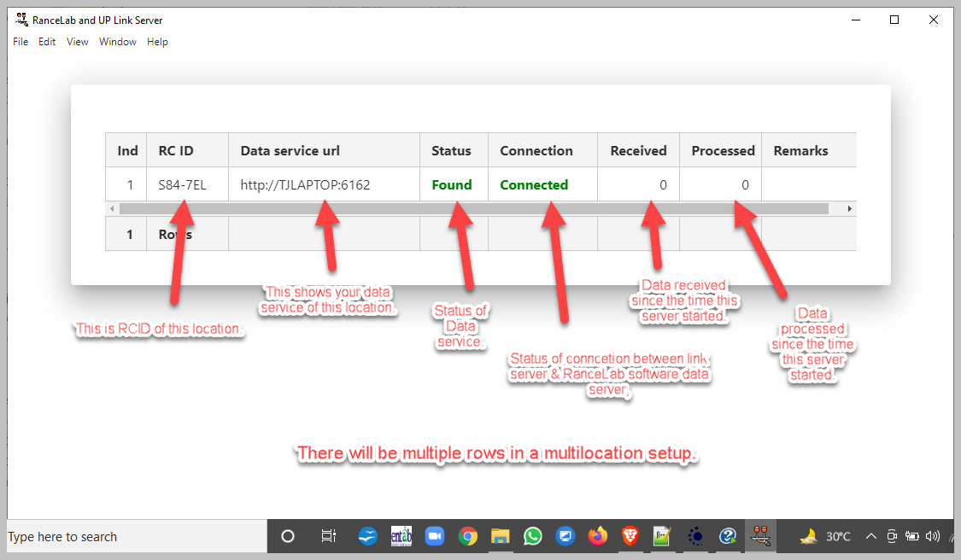Open the Help menu

tap(157, 42)
